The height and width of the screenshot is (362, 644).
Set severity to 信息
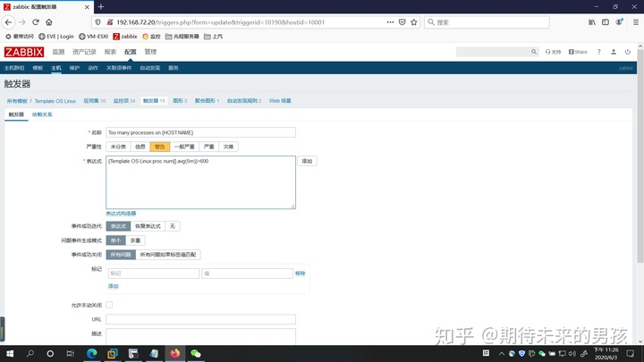coord(140,147)
